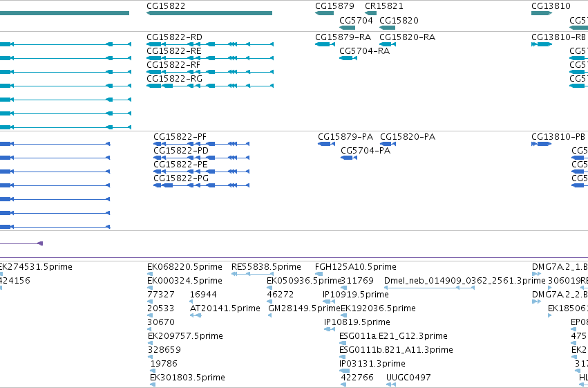Click feature 311769
Image resolution: width=588 pixels, height=388 pixels.
pyautogui.click(x=343, y=288)
